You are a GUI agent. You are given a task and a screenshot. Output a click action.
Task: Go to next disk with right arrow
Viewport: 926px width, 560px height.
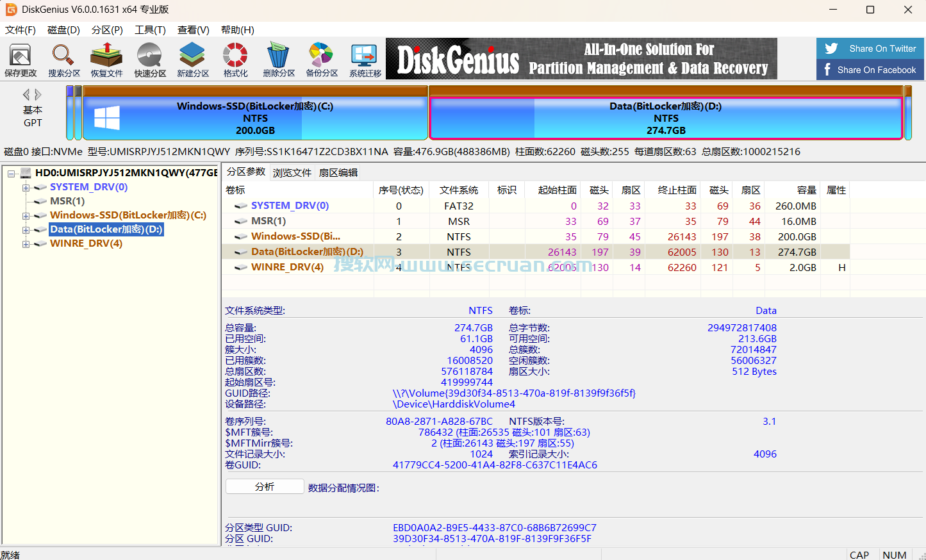38,94
